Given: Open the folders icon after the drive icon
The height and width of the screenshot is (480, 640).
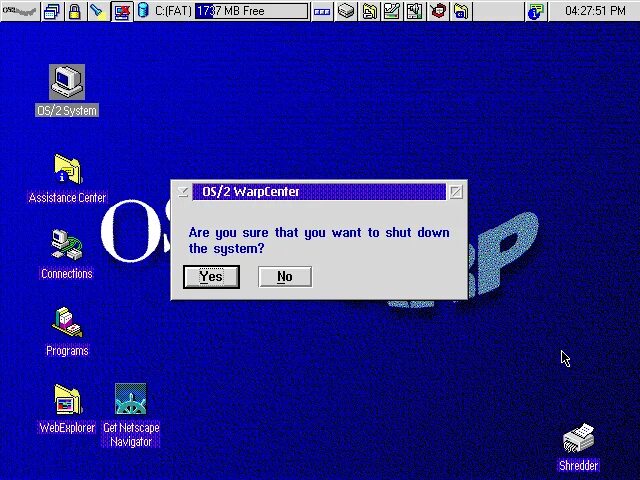Looking at the screenshot, I should [x=369, y=11].
